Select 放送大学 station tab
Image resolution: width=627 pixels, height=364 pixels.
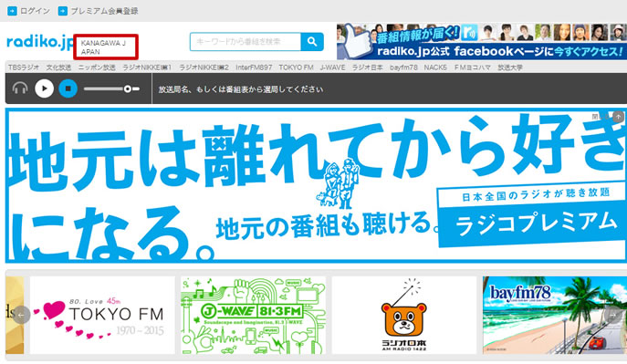510,68
